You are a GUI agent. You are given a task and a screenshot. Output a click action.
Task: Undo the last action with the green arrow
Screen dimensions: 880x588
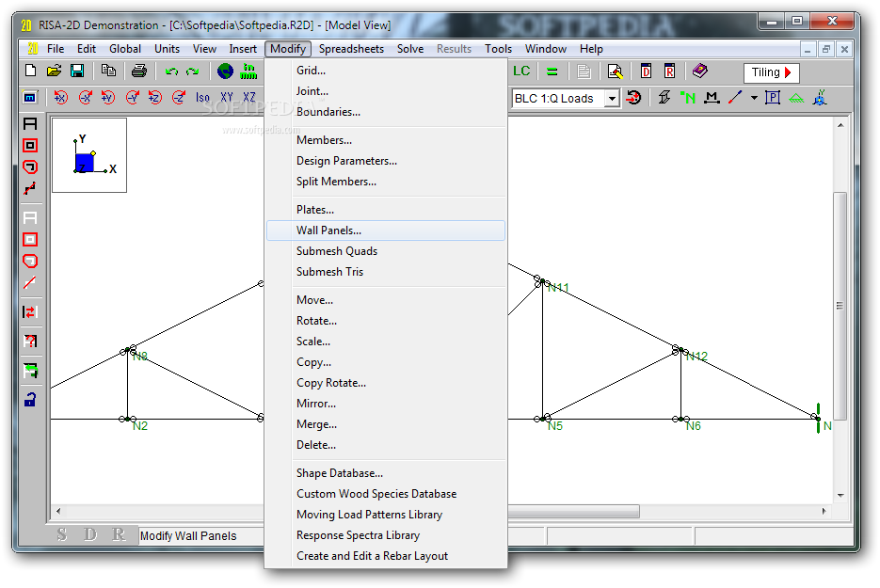pos(171,72)
